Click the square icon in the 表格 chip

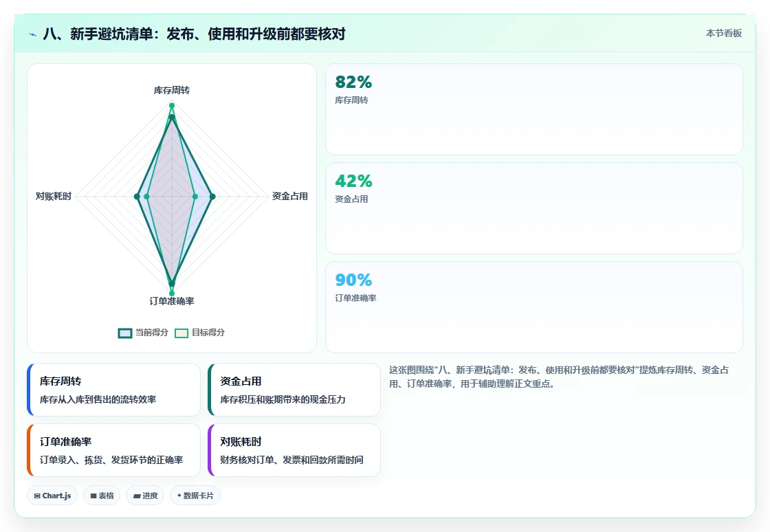coord(93,496)
